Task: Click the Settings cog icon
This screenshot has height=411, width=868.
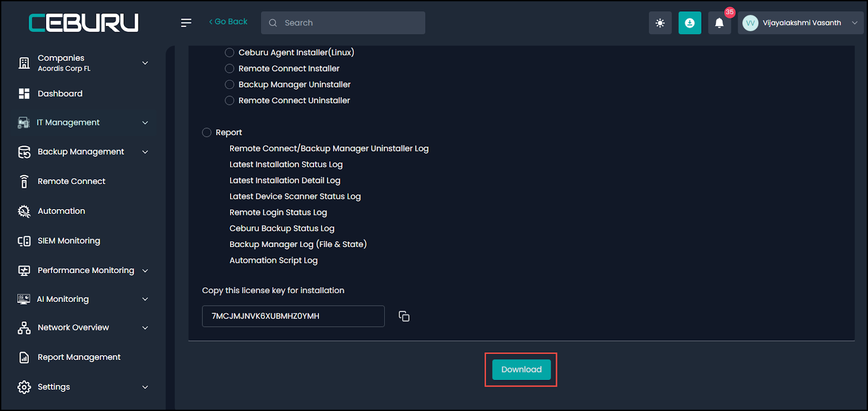Action: pyautogui.click(x=24, y=387)
